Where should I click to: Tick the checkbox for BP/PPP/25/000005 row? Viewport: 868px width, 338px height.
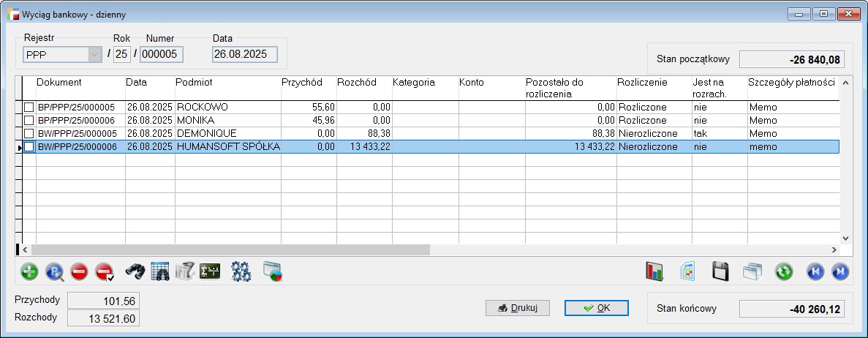point(29,108)
